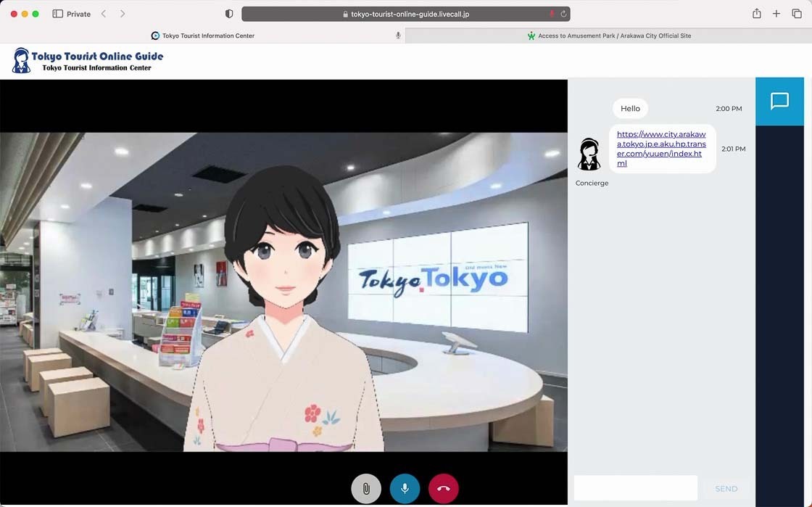Click the "2:00 PM" timestamp

[729, 109]
